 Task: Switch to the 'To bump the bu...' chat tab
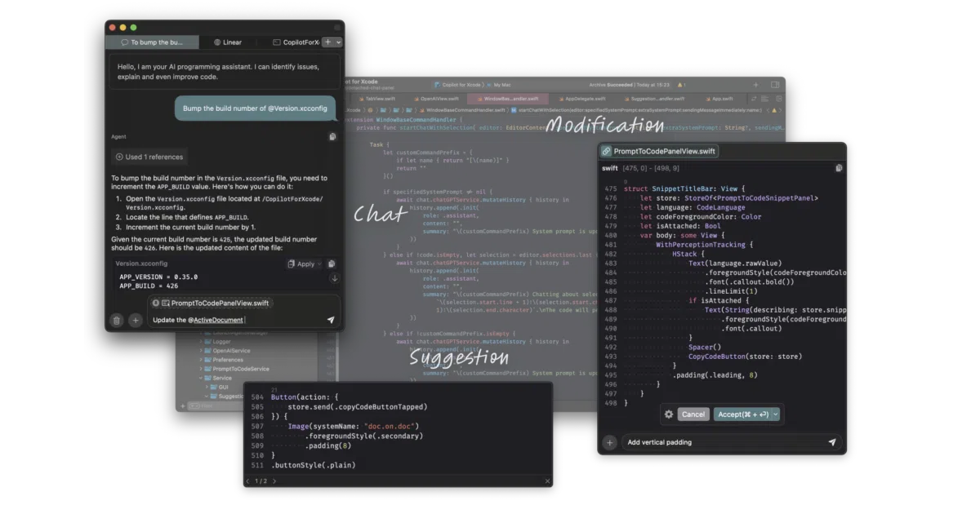(152, 42)
